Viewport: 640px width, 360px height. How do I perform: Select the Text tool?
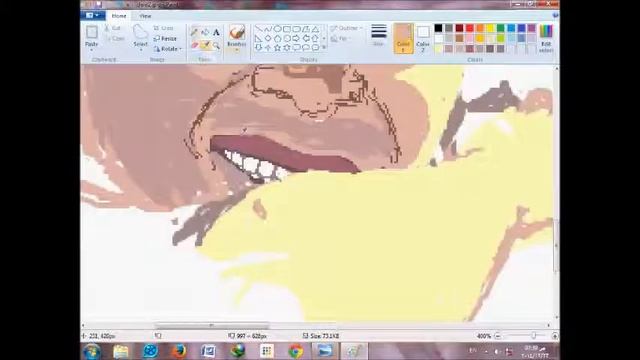pos(216,32)
